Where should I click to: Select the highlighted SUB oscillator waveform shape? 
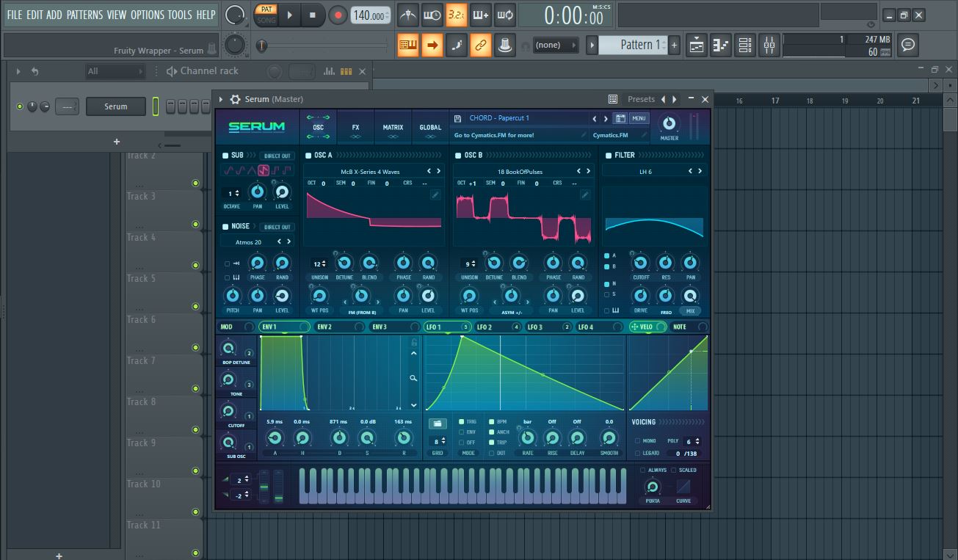pyautogui.click(x=263, y=171)
